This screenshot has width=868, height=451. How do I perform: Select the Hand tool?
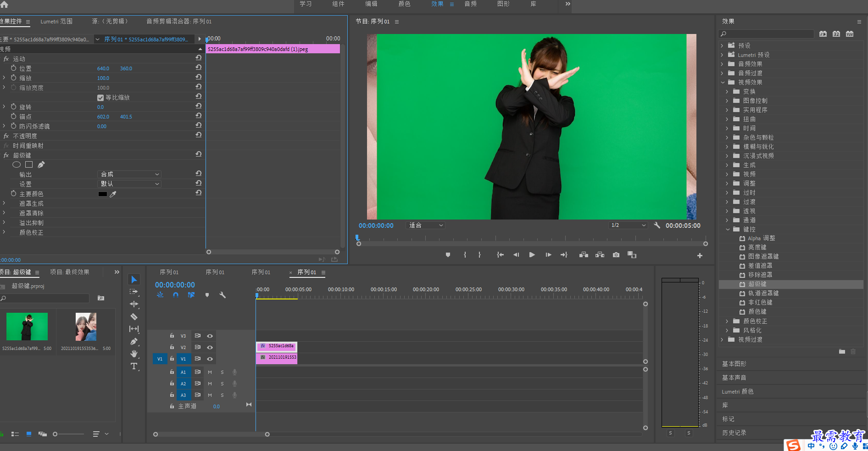134,354
